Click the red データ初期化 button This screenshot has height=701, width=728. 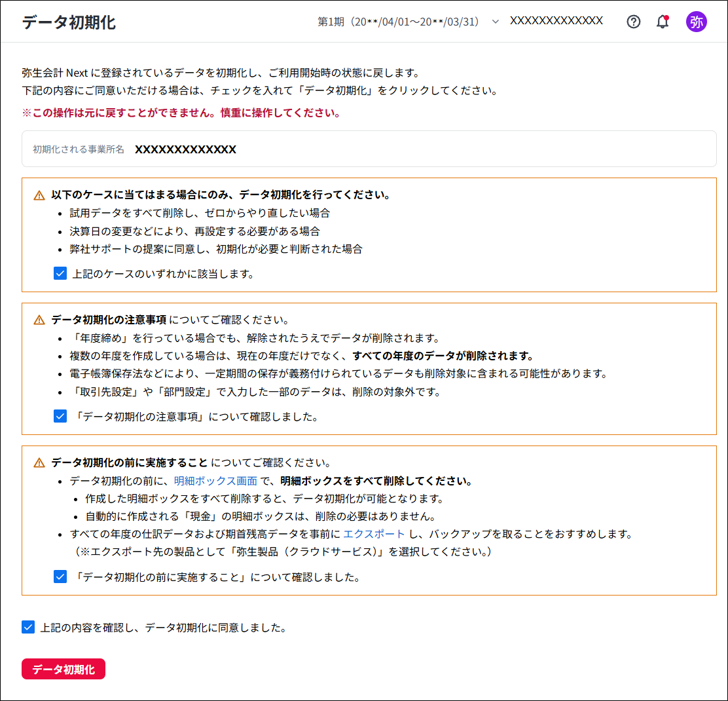tap(64, 669)
